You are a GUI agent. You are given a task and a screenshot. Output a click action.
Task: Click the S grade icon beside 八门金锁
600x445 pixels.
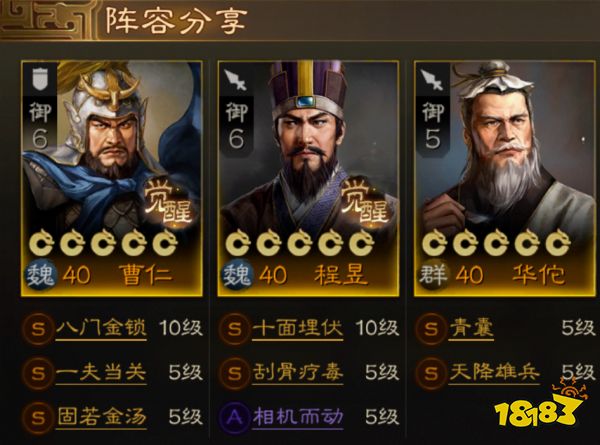tap(38, 328)
